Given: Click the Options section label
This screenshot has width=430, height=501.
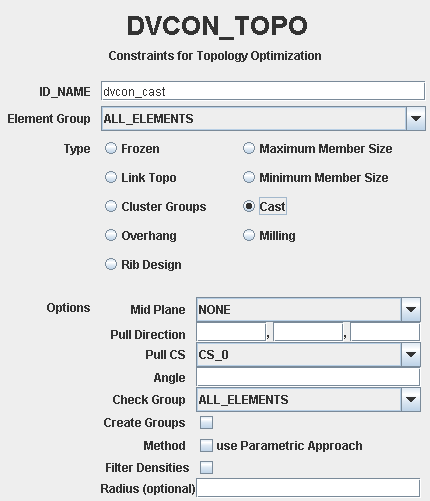Looking at the screenshot, I should click(x=68, y=308).
